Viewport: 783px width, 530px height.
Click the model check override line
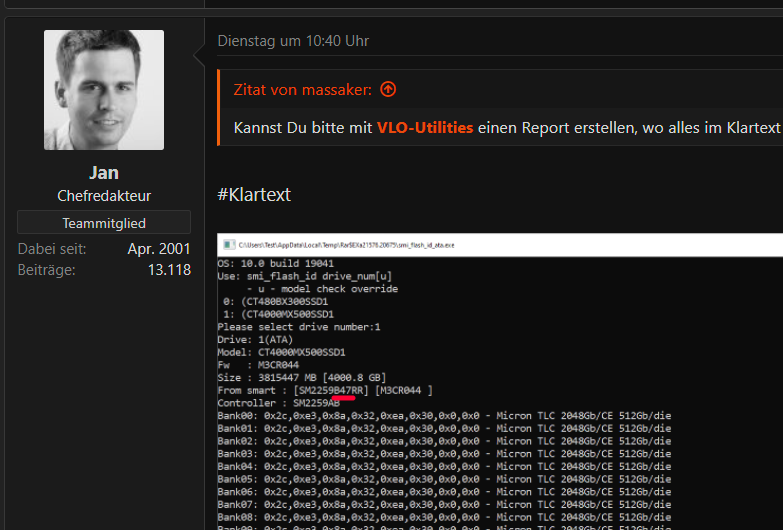point(322,289)
